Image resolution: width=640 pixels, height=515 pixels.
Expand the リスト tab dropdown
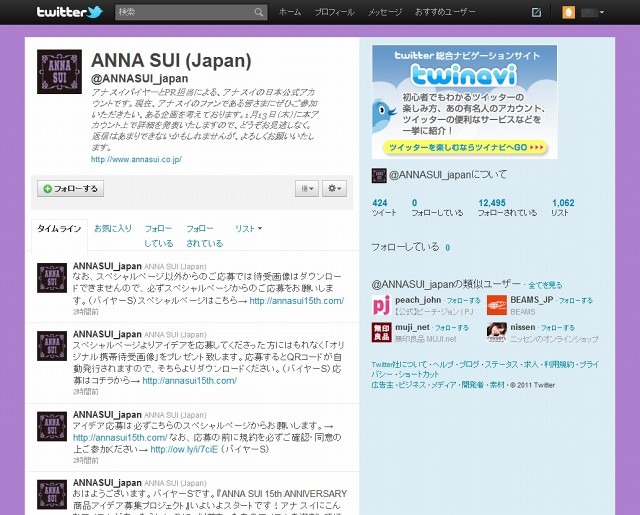[249, 229]
